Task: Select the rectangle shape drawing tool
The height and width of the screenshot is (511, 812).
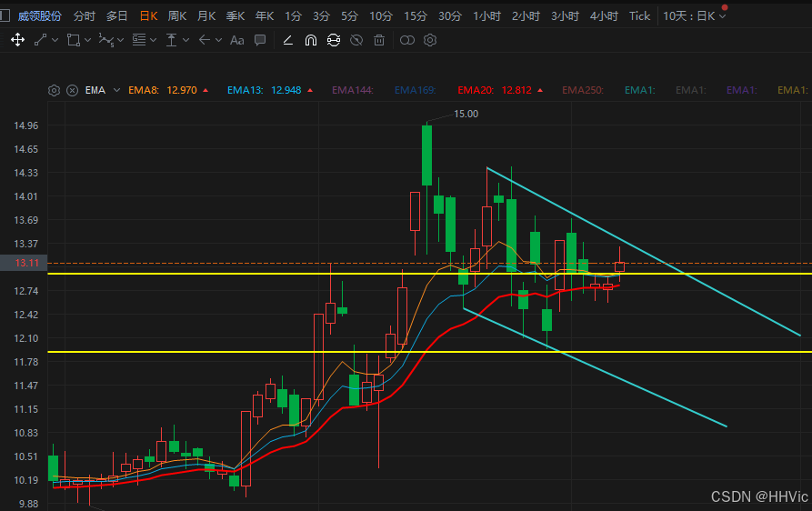Action: click(x=74, y=40)
